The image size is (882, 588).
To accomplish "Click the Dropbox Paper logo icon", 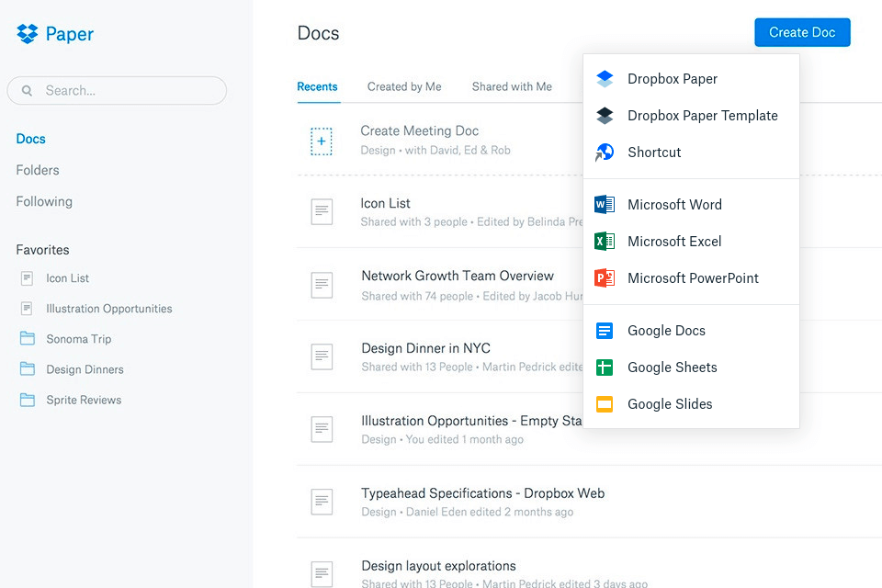I will 27,34.
